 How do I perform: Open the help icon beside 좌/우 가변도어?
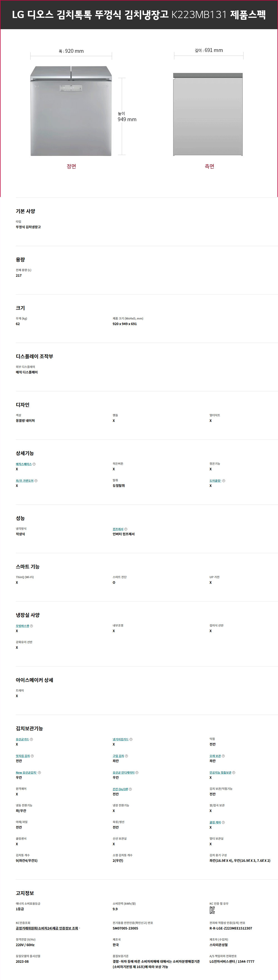tap(36, 481)
